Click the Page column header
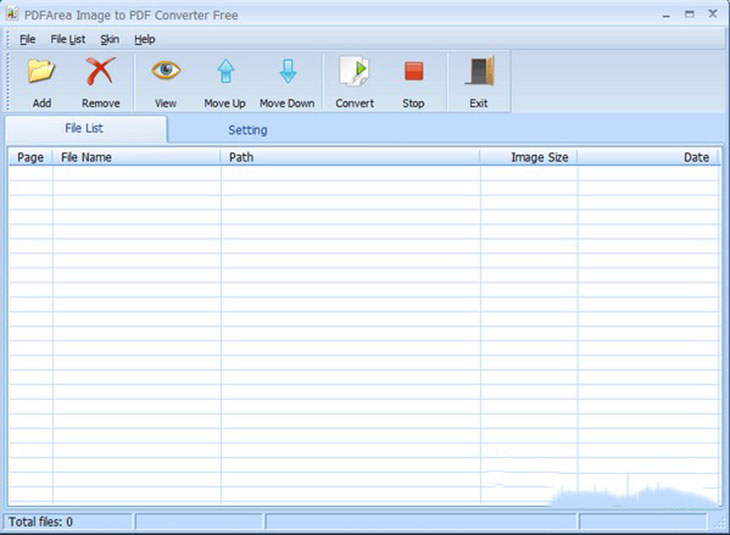Screen dimensions: 730x535 point(31,157)
